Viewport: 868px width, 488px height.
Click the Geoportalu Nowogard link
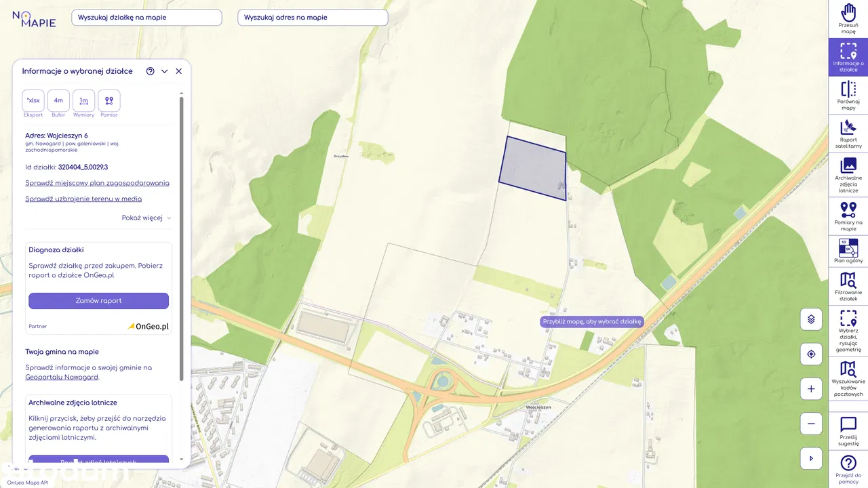pyautogui.click(x=62, y=378)
